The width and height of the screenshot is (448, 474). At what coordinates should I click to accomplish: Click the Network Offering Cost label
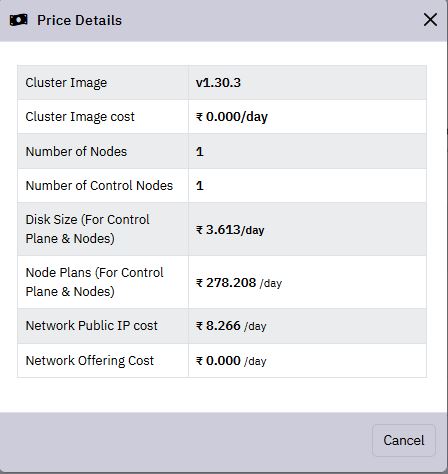[x=90, y=361]
